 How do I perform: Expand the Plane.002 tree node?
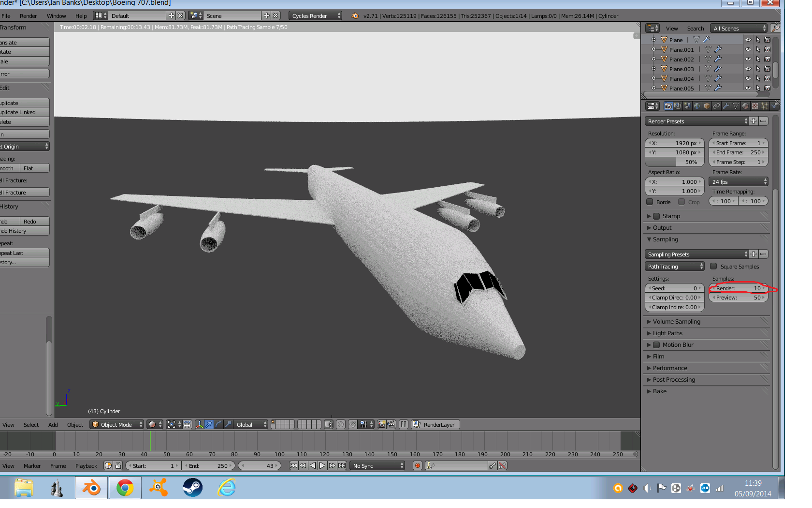pyautogui.click(x=653, y=59)
